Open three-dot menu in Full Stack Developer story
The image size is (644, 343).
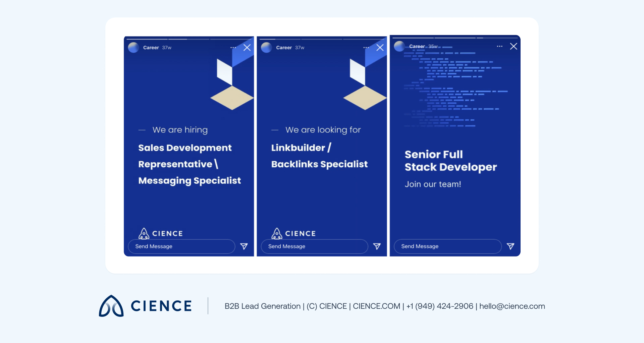(499, 46)
